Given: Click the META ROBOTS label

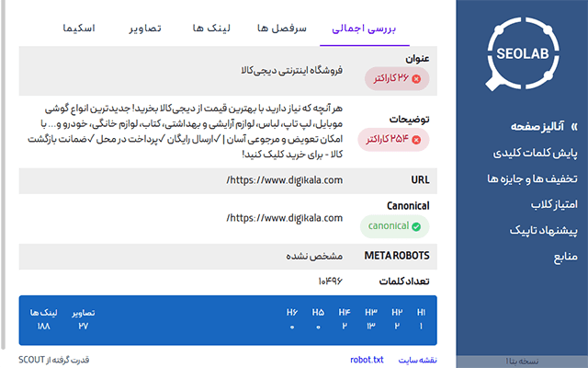Looking at the screenshot, I should (397, 256).
